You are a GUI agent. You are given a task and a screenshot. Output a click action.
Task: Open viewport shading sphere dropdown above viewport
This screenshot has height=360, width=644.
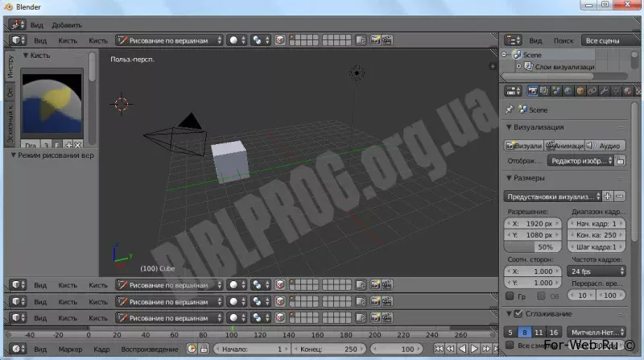[x=237, y=40]
